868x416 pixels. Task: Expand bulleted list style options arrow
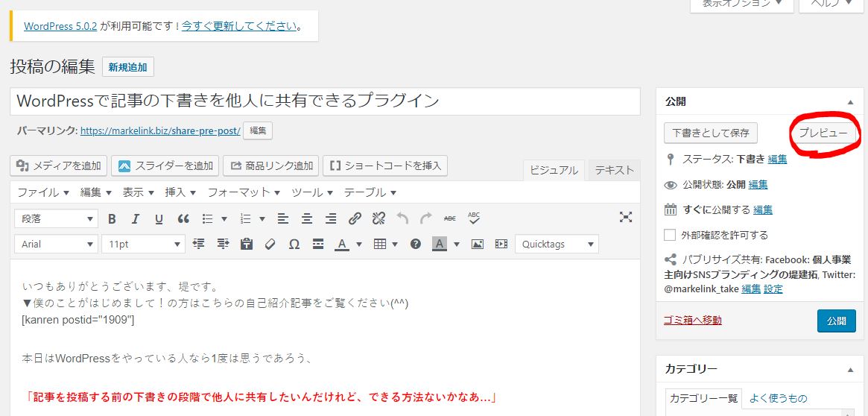tap(224, 219)
